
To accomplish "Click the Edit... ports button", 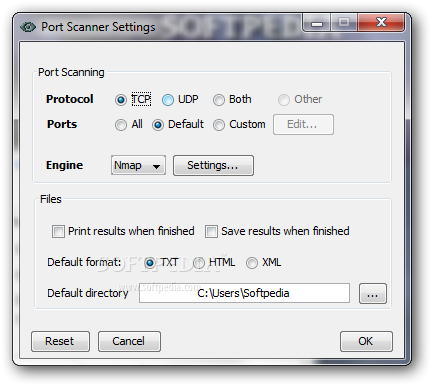I will click(303, 124).
